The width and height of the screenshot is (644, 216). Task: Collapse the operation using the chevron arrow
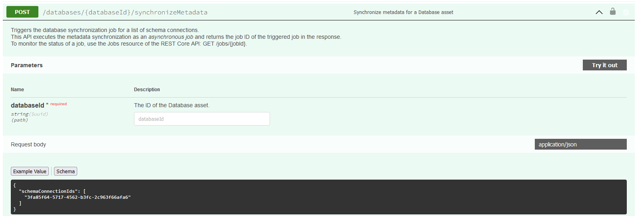[x=599, y=12]
